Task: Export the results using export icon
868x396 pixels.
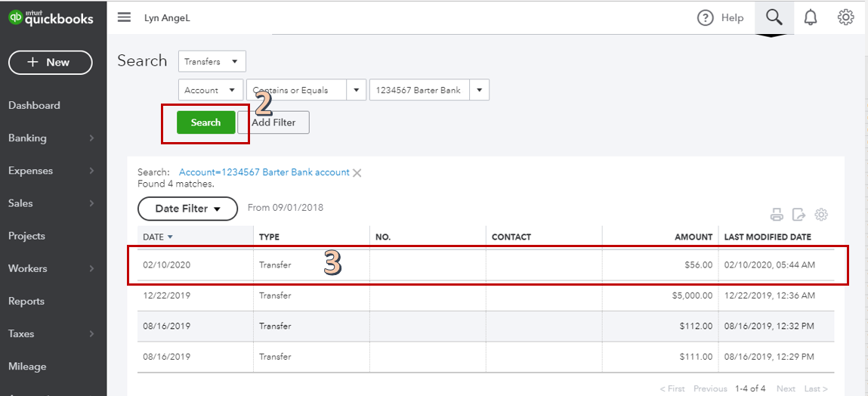Action: tap(799, 215)
